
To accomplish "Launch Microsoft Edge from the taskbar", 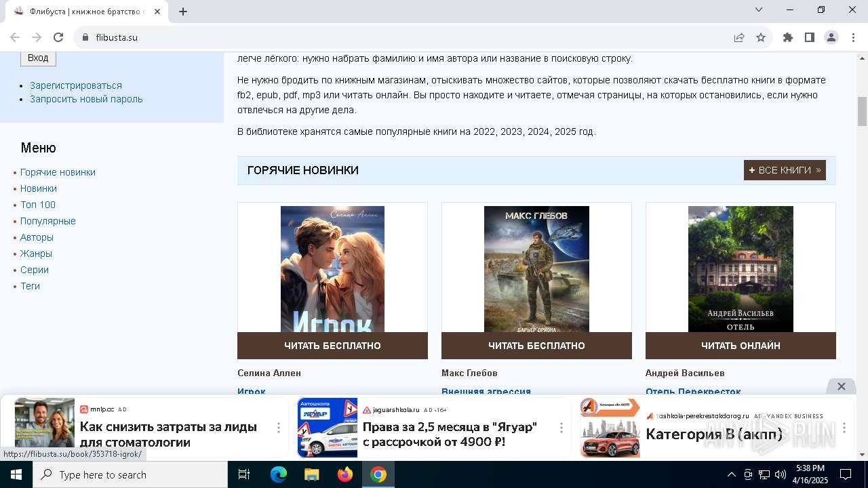I will (x=279, y=474).
